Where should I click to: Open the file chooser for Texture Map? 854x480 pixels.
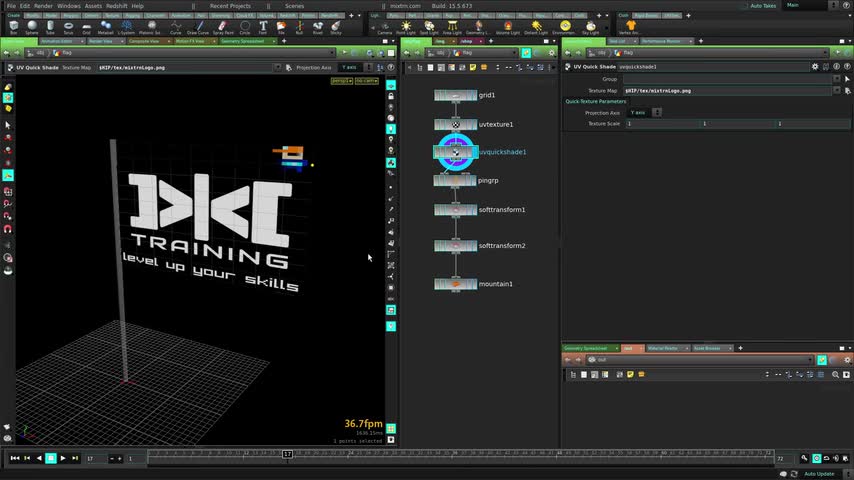[847, 90]
